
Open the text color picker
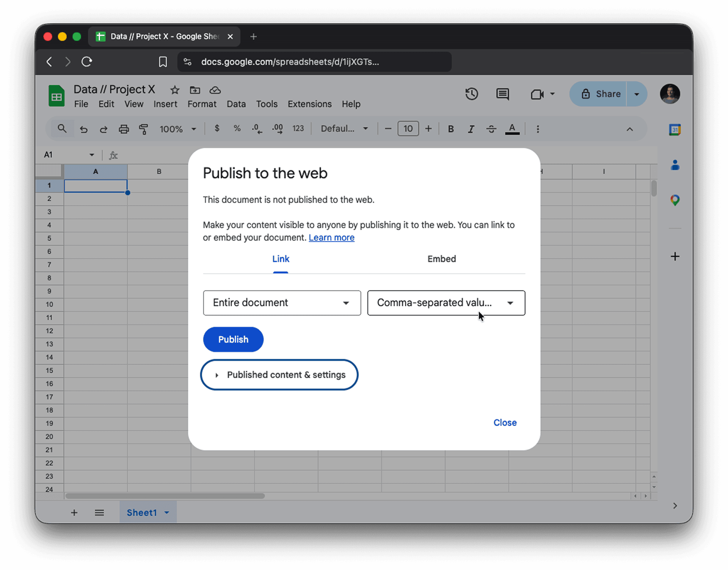click(x=512, y=129)
